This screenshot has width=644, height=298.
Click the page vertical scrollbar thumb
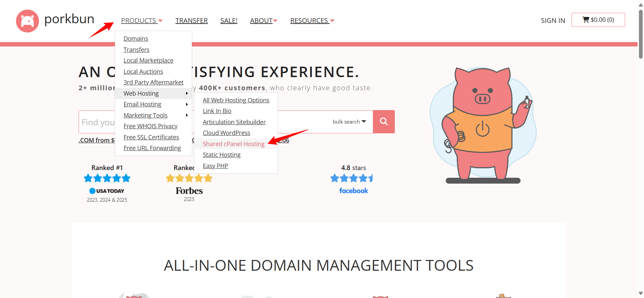point(641,34)
